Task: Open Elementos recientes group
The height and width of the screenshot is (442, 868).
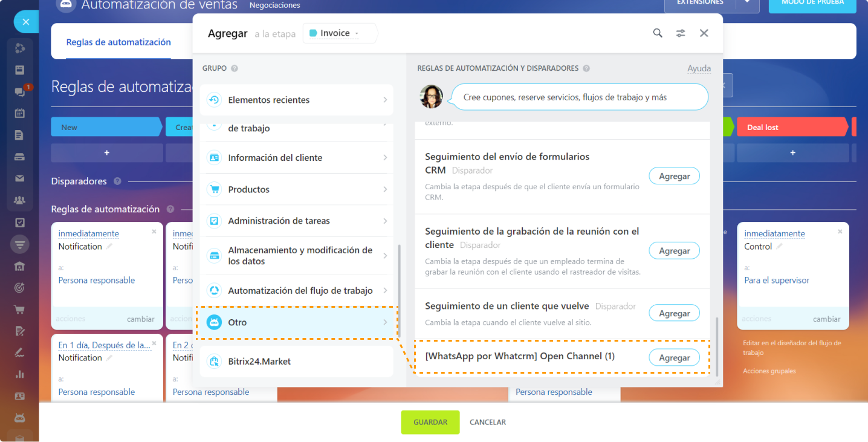Action: tap(296, 100)
